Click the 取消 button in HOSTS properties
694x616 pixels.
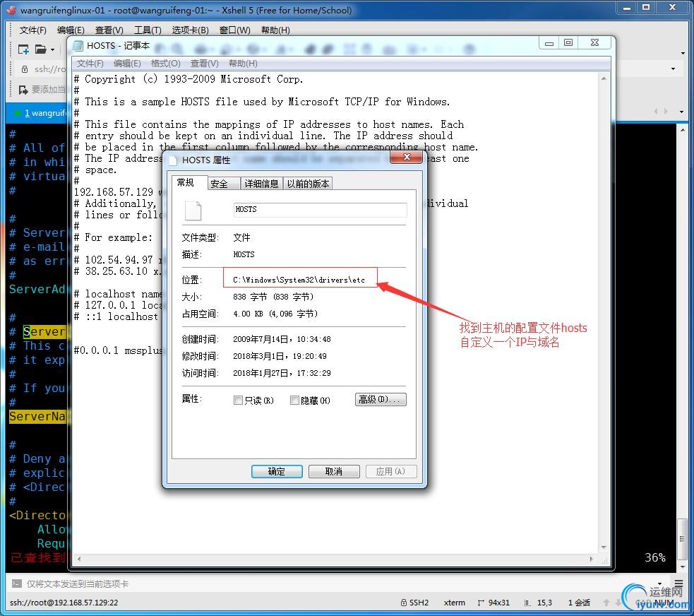[334, 471]
